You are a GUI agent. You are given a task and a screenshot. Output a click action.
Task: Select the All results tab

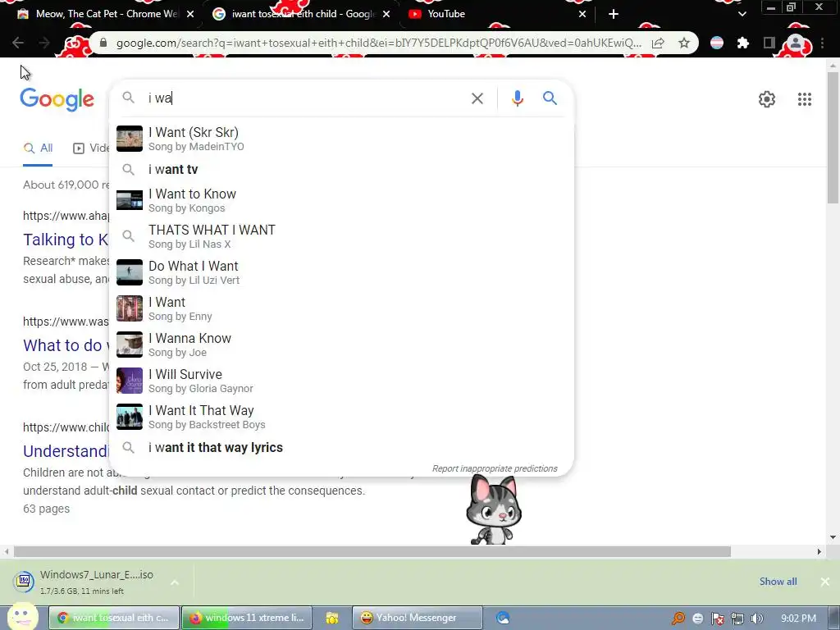coord(38,148)
